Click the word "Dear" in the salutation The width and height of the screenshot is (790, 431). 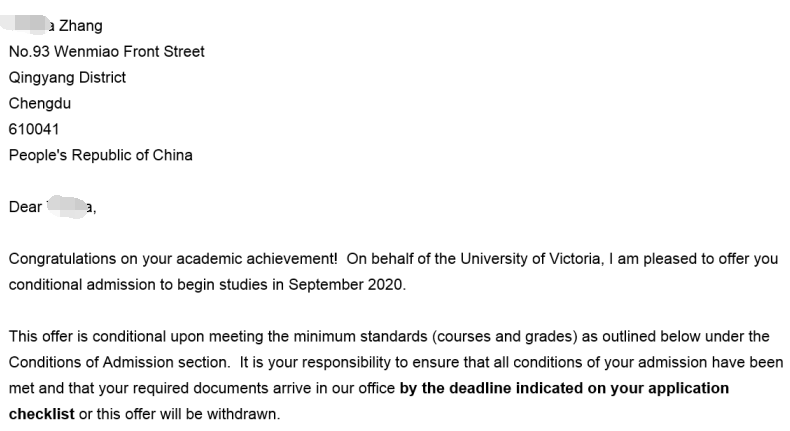(x=25, y=207)
